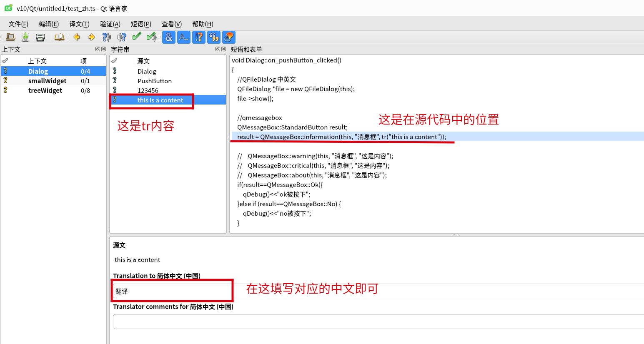Open the 短语(P) menu

pos(140,24)
